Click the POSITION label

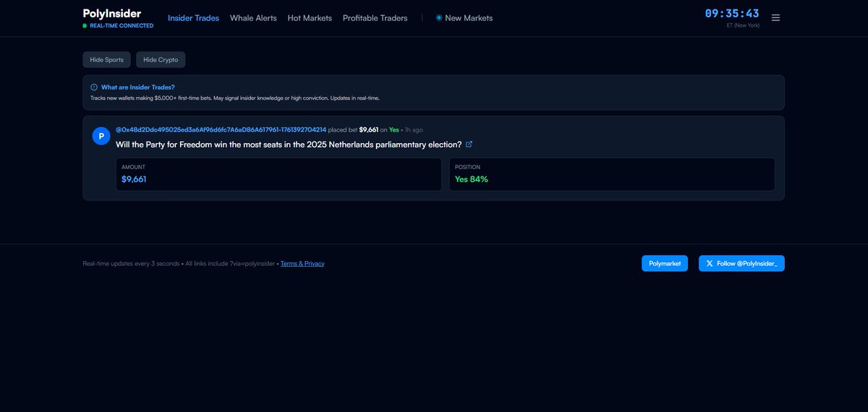467,167
